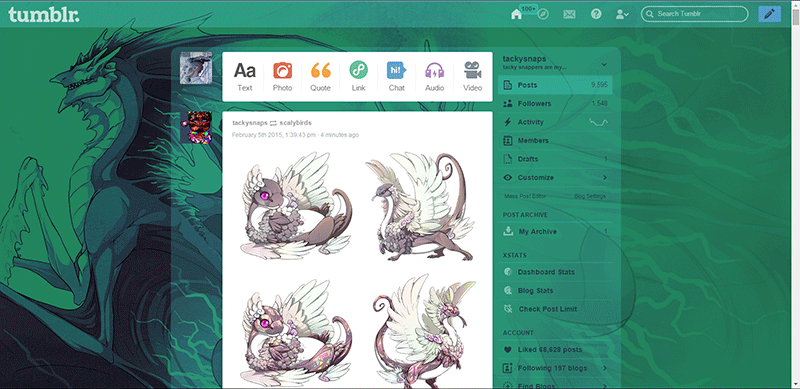
Task: Click the Posts document icon
Action: (507, 85)
